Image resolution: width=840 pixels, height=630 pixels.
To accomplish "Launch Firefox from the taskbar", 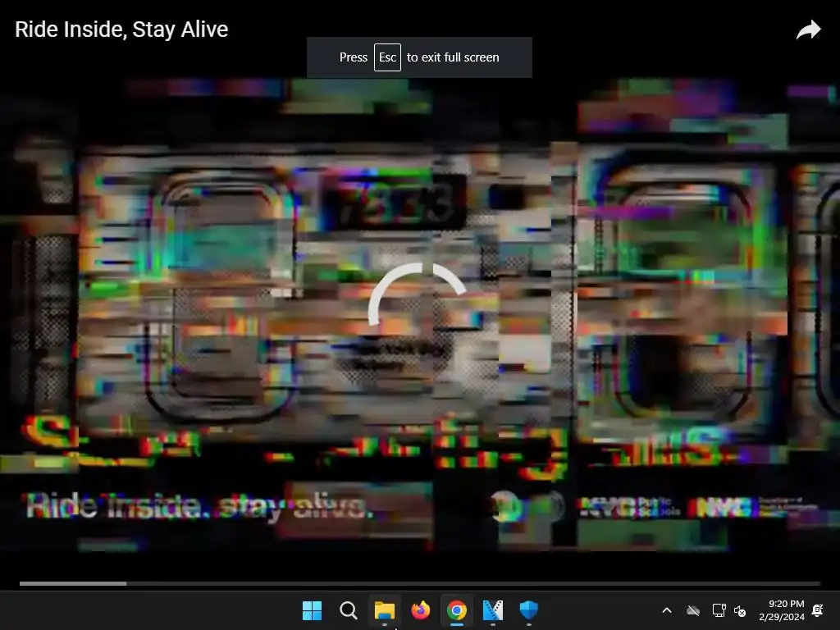I will coord(421,610).
